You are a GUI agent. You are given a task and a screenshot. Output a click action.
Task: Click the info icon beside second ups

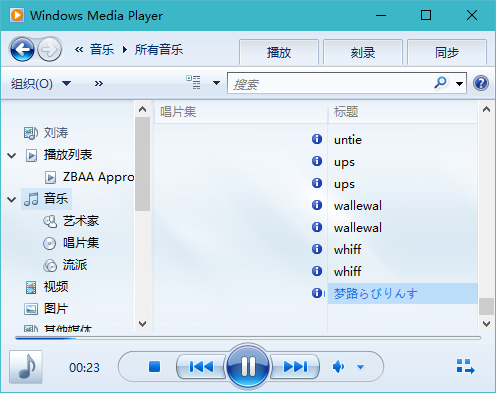pos(317,183)
